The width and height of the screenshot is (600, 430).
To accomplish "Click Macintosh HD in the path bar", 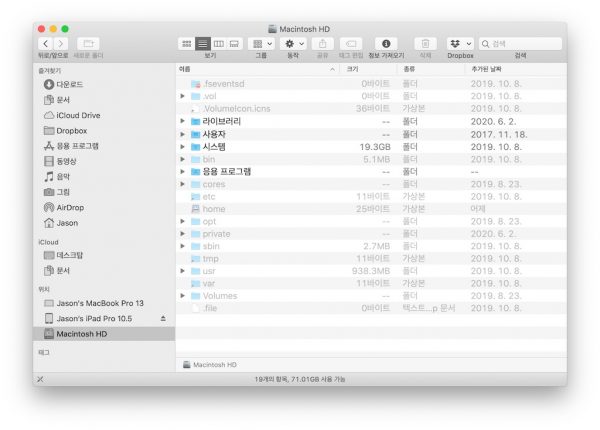I will click(210, 365).
